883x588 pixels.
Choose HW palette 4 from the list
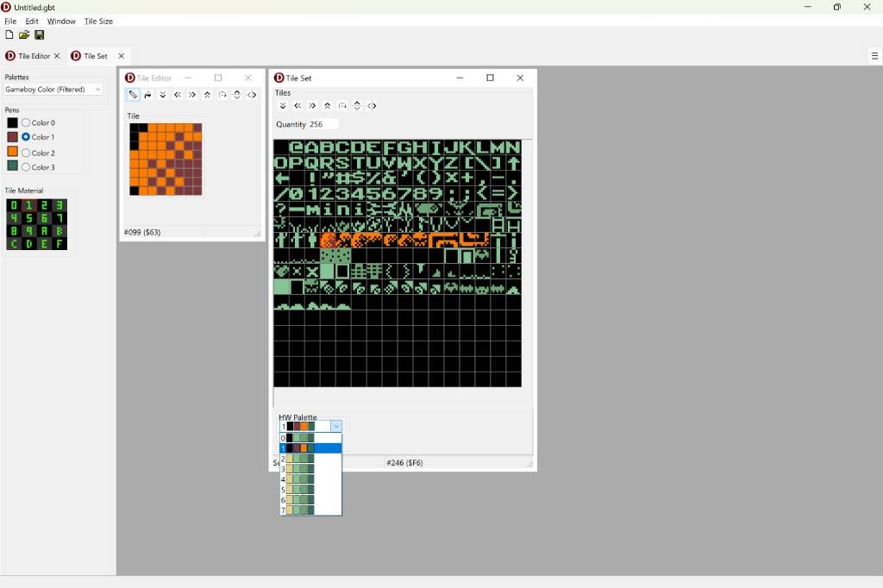(x=310, y=479)
